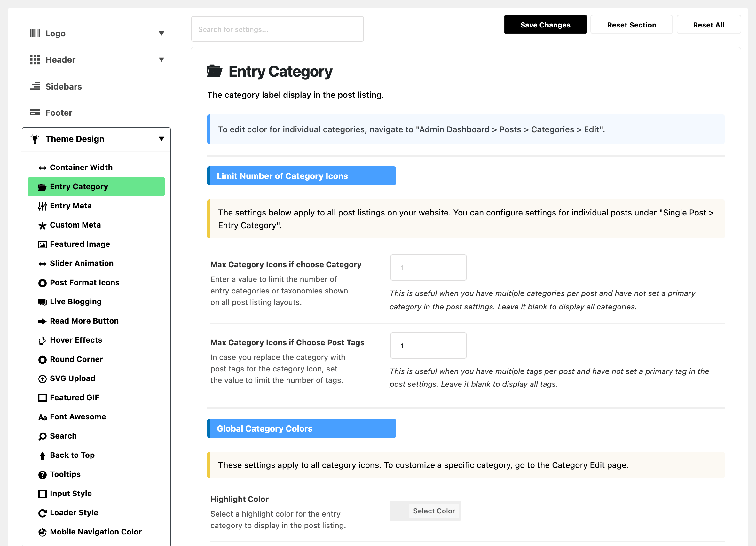Click the Header grid icon
This screenshot has height=546, width=756.
pos(35,60)
